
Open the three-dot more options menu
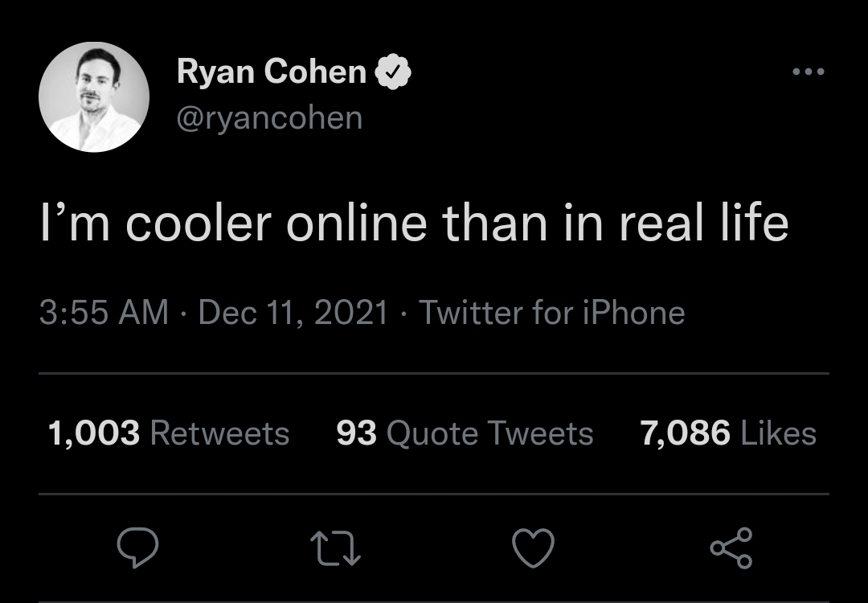(808, 72)
